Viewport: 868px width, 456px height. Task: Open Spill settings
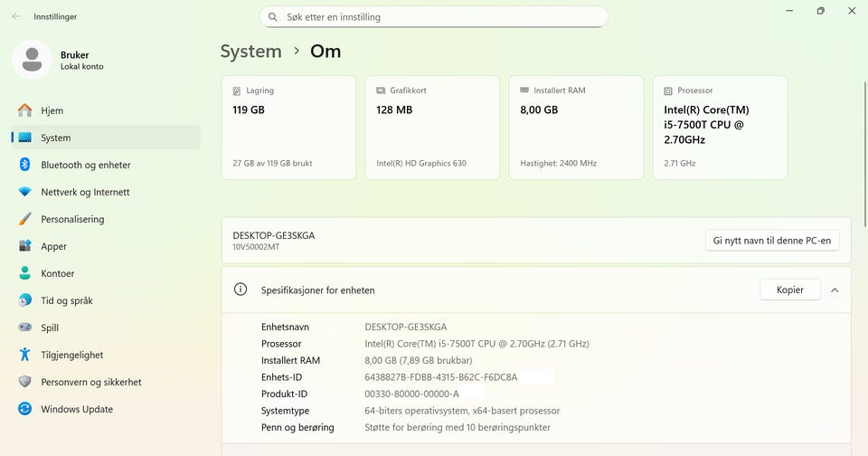[x=106, y=328]
